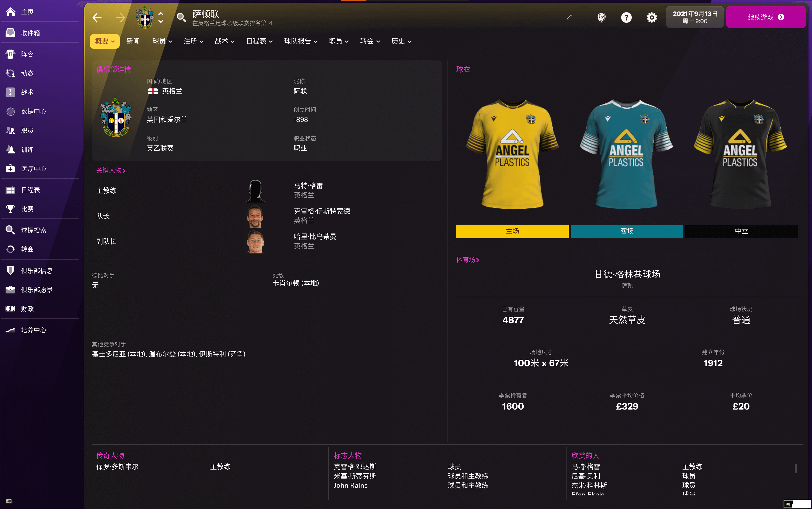Expand the 注册 registration dropdown
The image size is (812, 509).
pyautogui.click(x=193, y=41)
